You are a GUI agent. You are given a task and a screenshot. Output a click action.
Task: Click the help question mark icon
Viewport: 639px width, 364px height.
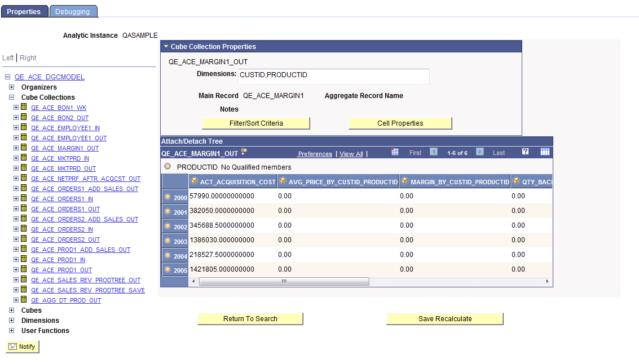pos(524,151)
